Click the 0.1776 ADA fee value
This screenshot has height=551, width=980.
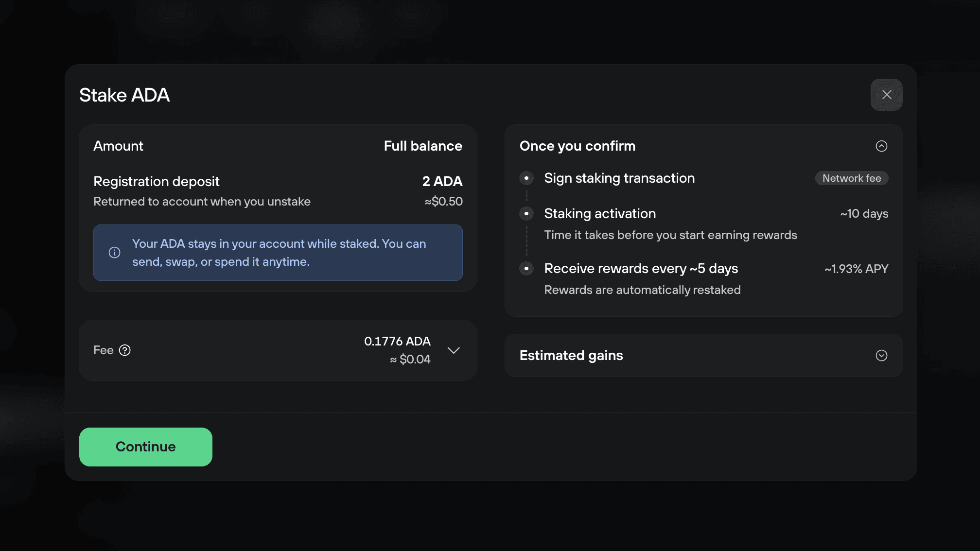click(x=397, y=341)
